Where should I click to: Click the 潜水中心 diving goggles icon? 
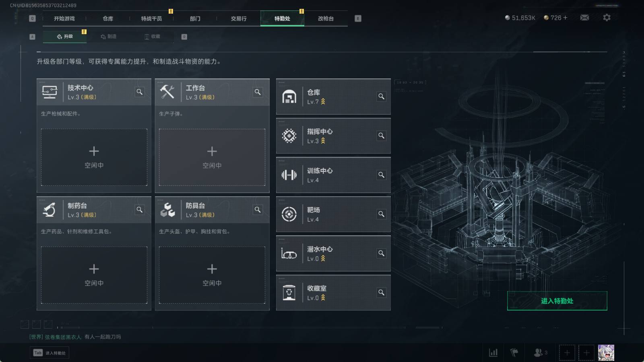289,253
